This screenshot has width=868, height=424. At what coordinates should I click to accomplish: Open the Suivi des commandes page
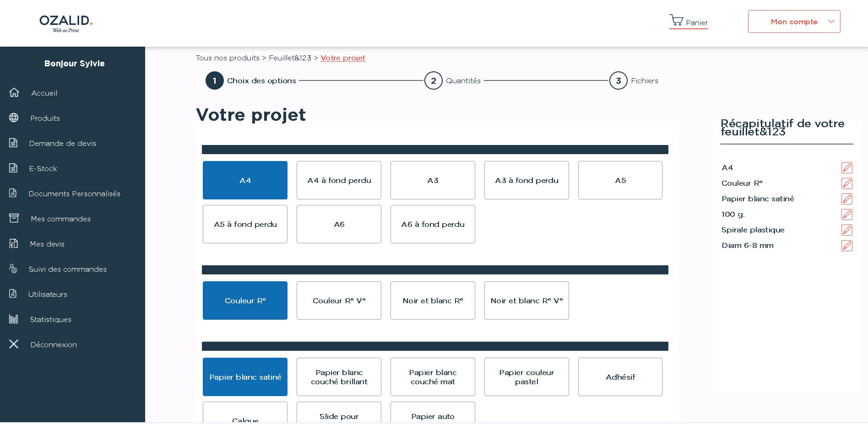point(67,269)
